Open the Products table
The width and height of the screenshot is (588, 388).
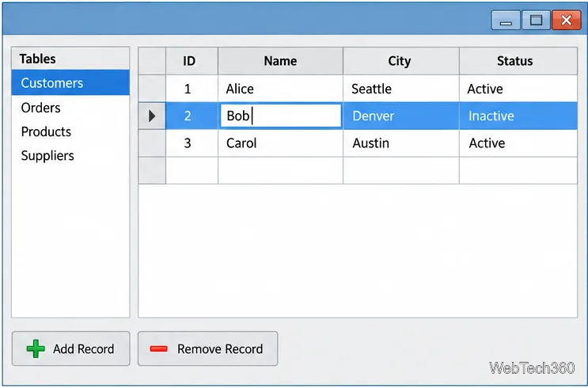[70, 131]
